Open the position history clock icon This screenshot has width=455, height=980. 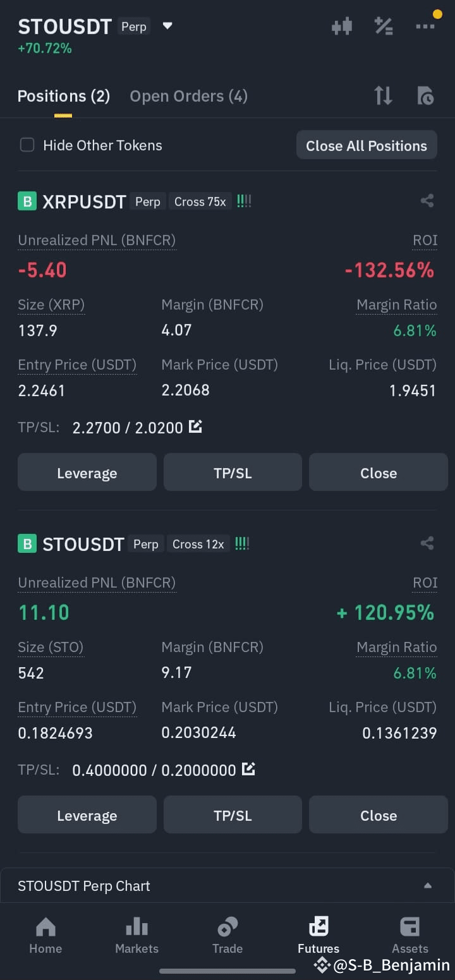[x=425, y=96]
